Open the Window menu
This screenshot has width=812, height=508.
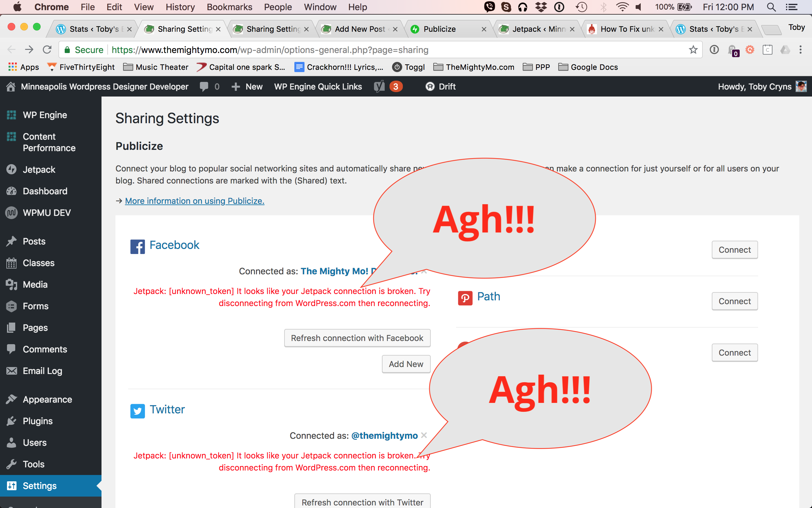coord(320,7)
